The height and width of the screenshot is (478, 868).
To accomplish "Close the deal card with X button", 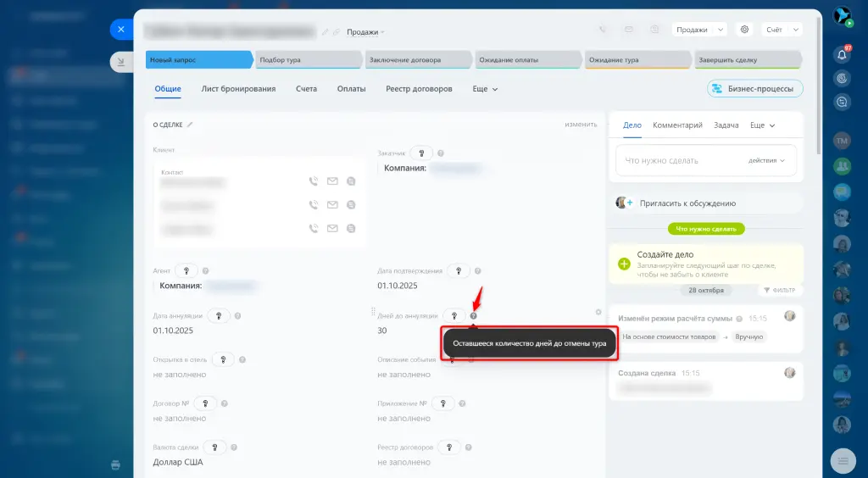I will point(121,29).
